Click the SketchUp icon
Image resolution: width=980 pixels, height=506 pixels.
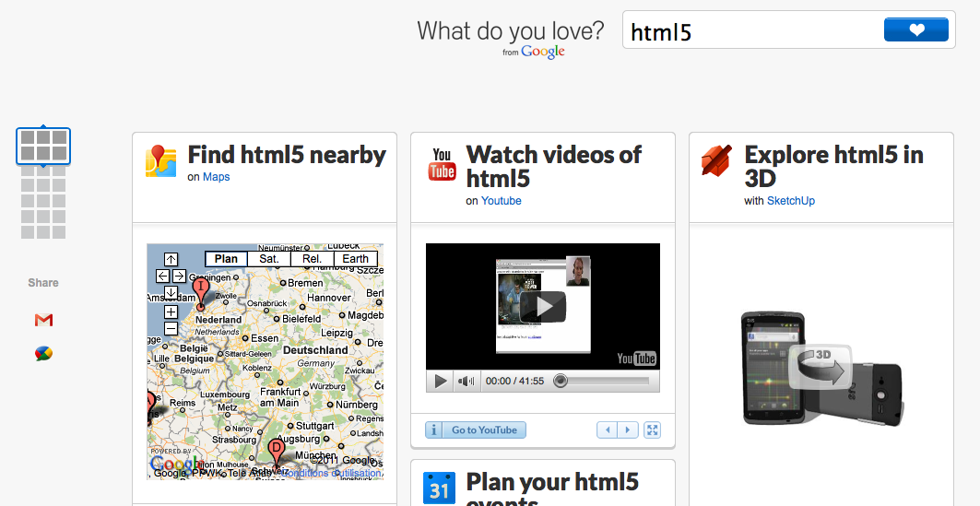pyautogui.click(x=716, y=160)
